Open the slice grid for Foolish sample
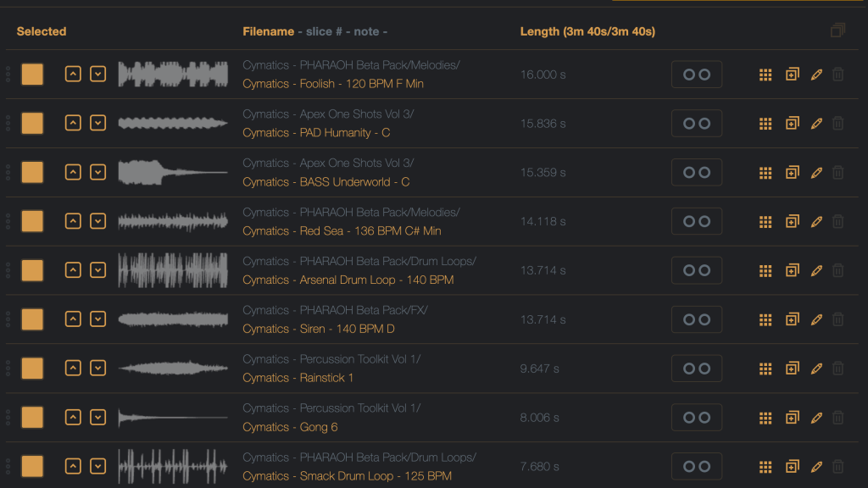 point(765,75)
